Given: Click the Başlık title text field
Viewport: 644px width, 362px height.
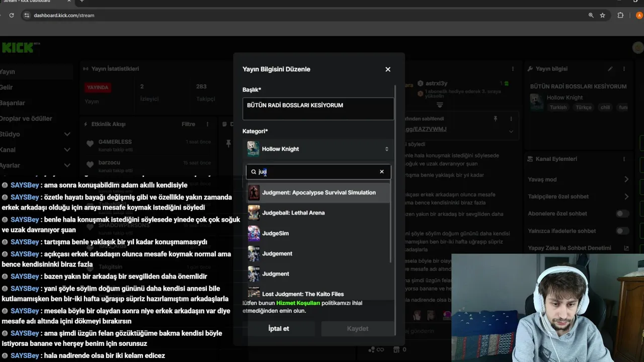Looking at the screenshot, I should coord(318,109).
